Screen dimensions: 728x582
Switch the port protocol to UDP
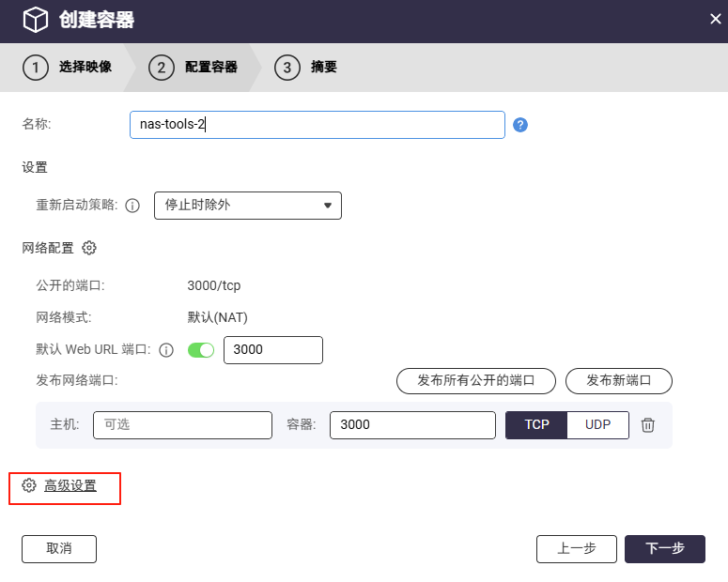coord(597,424)
